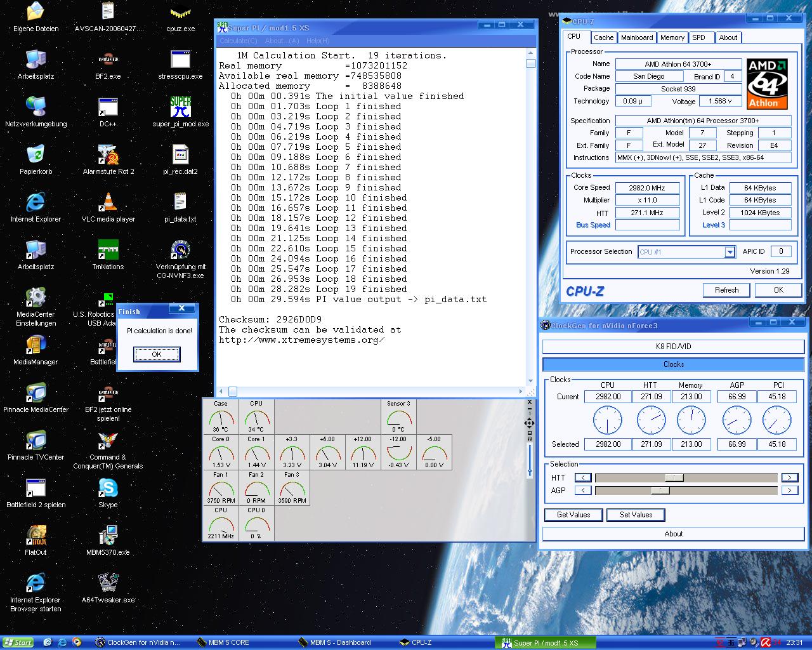Click Get Values in ClockGen
This screenshot has width=812, height=650.
pyautogui.click(x=573, y=515)
